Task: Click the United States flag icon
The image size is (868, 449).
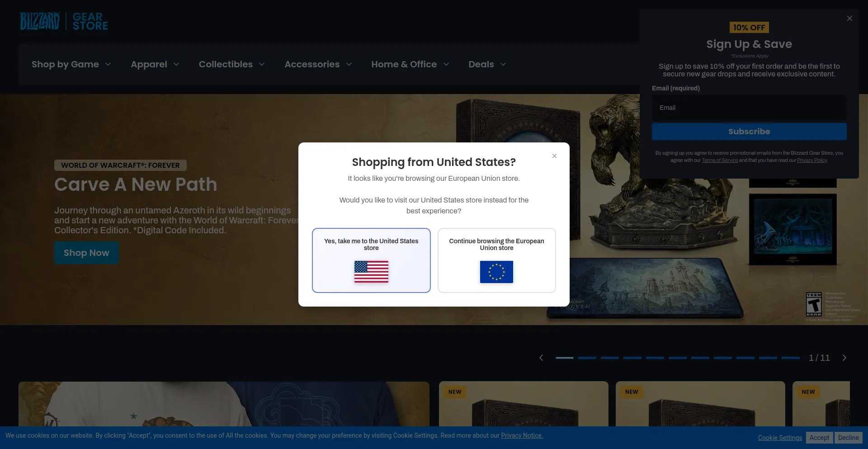Action: [371, 272]
